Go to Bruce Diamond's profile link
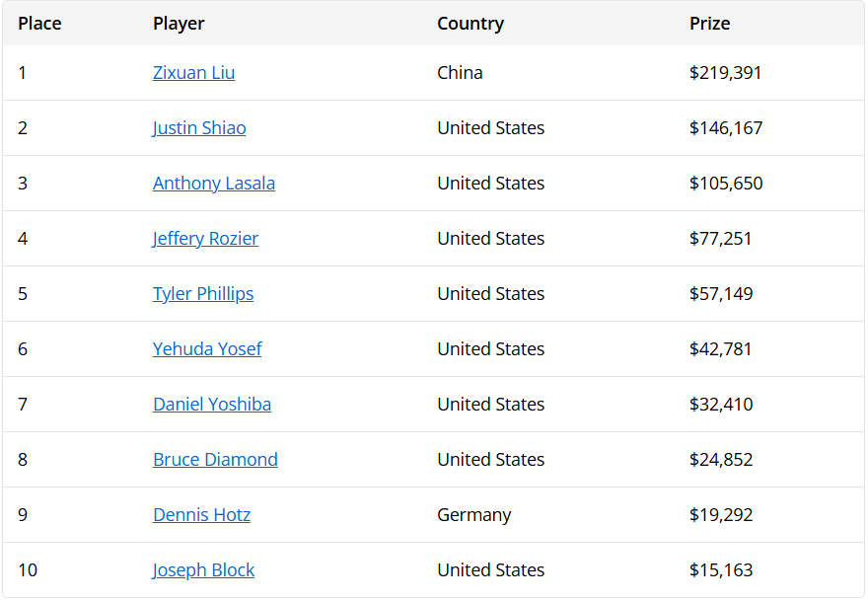This screenshot has width=868, height=601. (x=215, y=460)
